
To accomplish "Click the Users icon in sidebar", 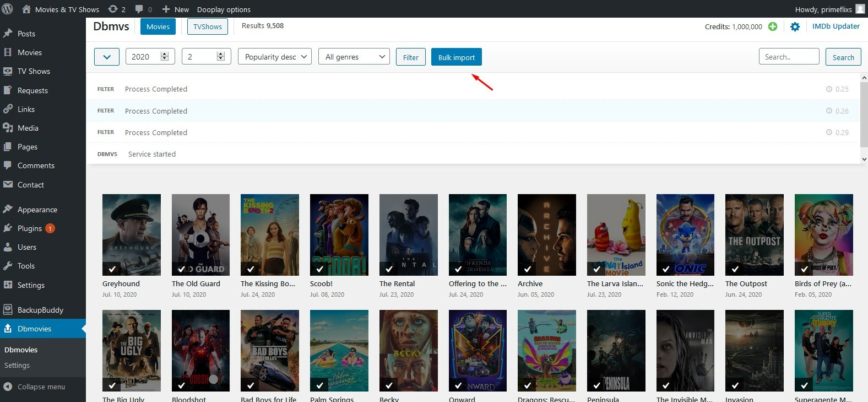I will point(8,247).
